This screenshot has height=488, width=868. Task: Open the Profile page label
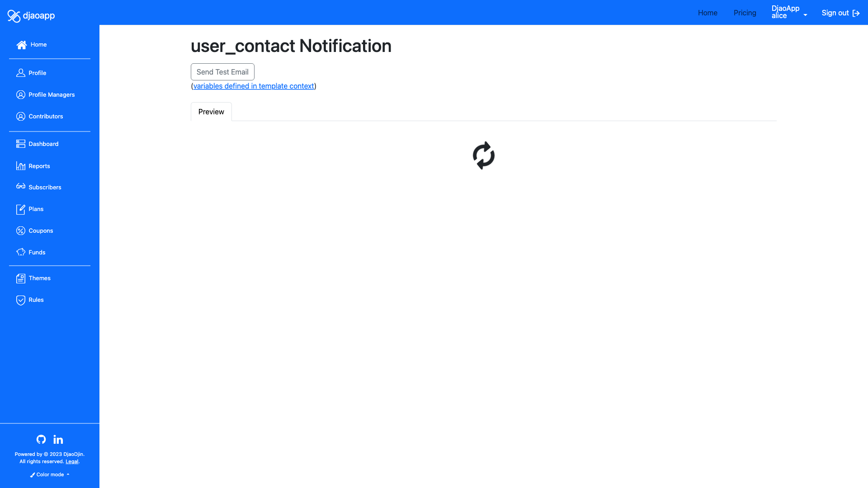coord(38,73)
